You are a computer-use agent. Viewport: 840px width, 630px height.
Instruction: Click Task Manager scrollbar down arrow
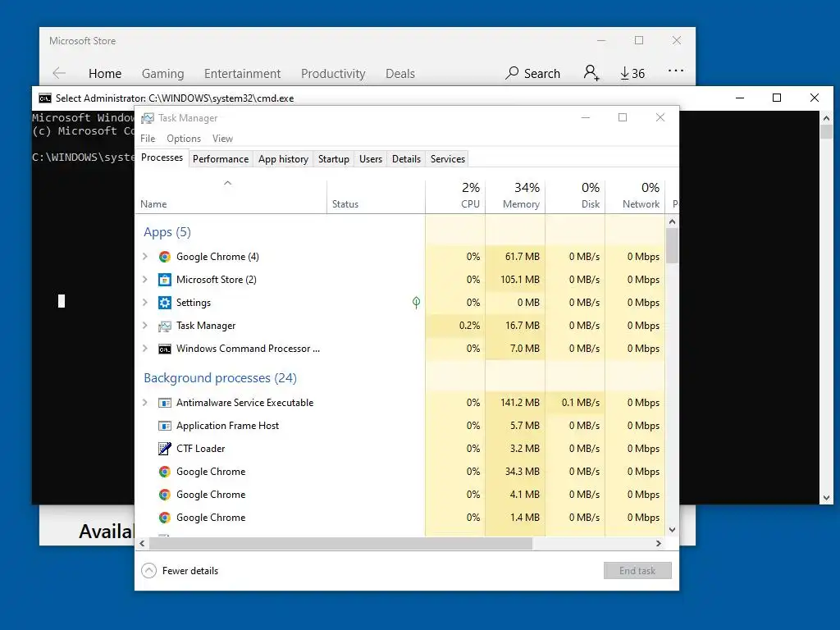[673, 530]
